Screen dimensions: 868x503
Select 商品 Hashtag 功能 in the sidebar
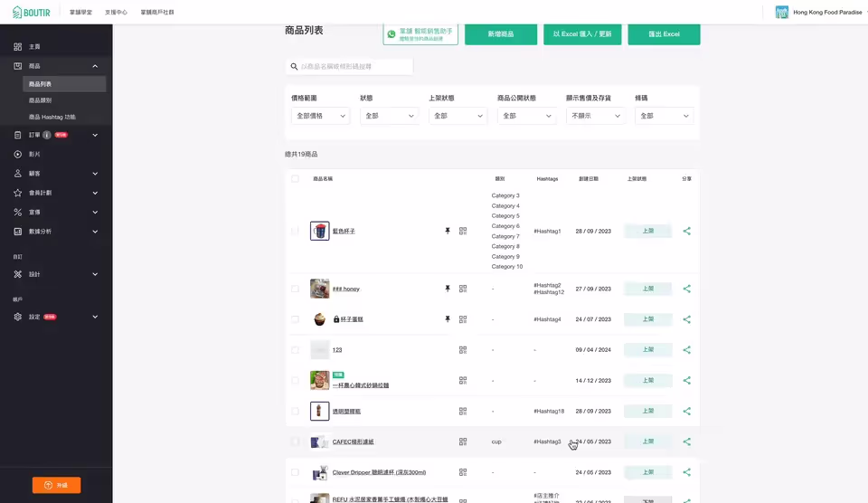coord(52,117)
